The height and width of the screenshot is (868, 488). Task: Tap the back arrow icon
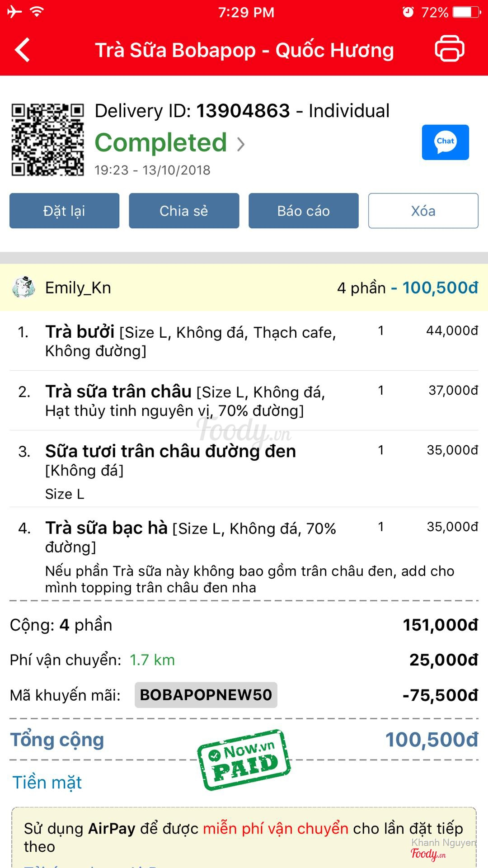pos(23,50)
